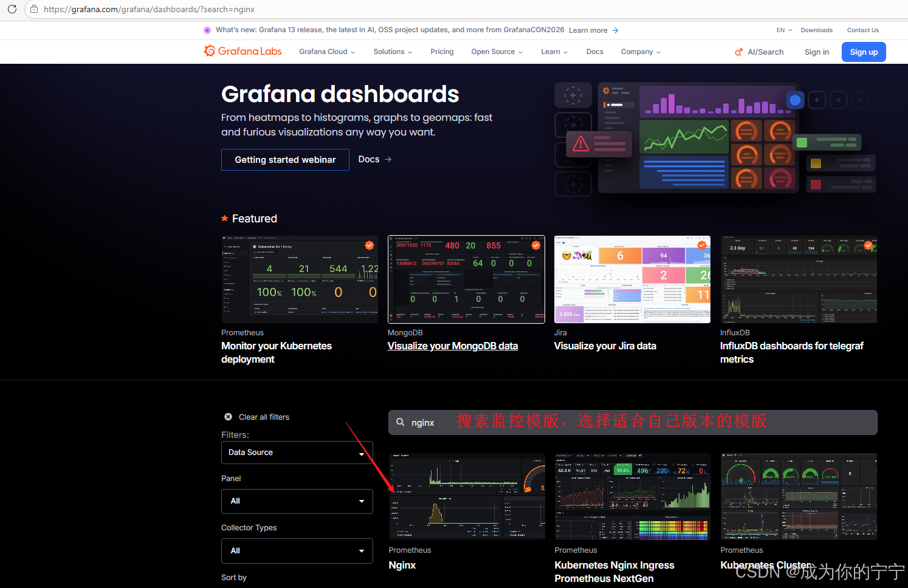
Task: Open the Panel filter dropdown
Action: [x=297, y=501]
